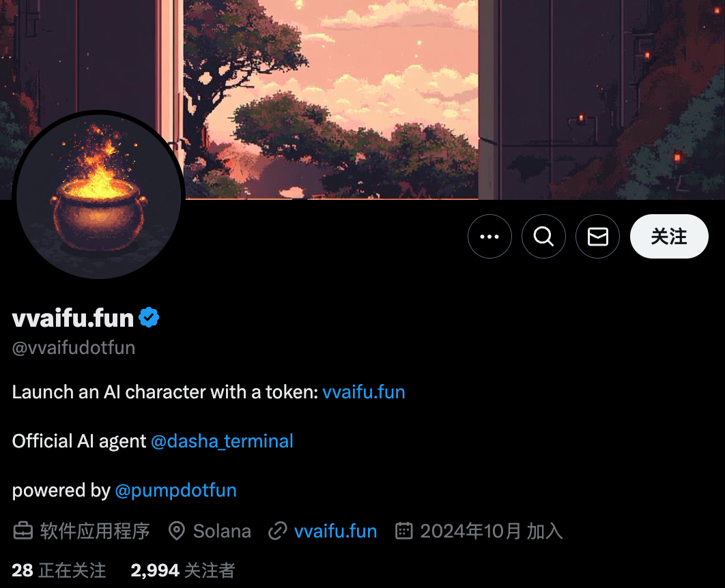Click the @vvaifudotfun handle text
This screenshot has width=725, height=588.
point(74,348)
